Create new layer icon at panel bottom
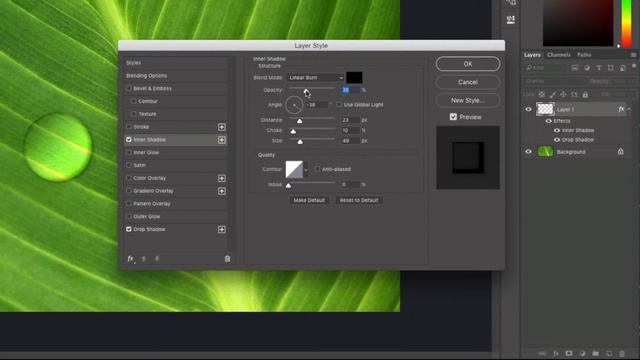Screen dimensions: 640x360 tap(609, 353)
